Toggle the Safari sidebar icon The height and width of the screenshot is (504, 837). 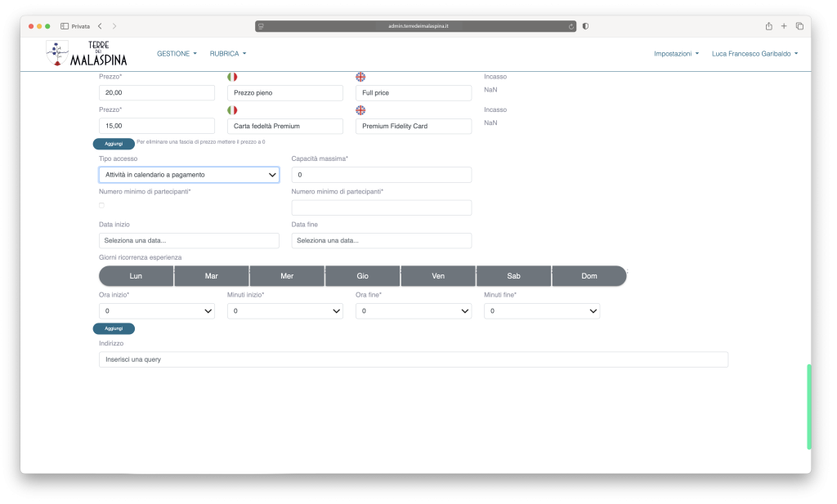click(65, 26)
